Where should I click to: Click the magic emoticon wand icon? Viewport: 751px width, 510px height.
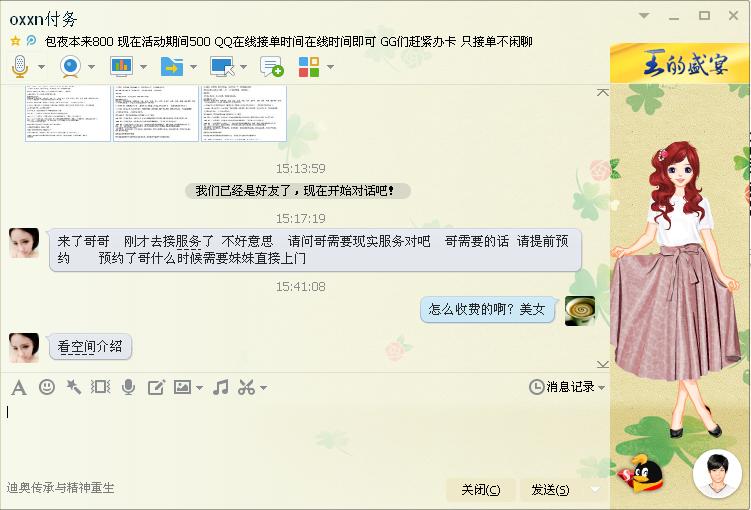[x=73, y=386]
